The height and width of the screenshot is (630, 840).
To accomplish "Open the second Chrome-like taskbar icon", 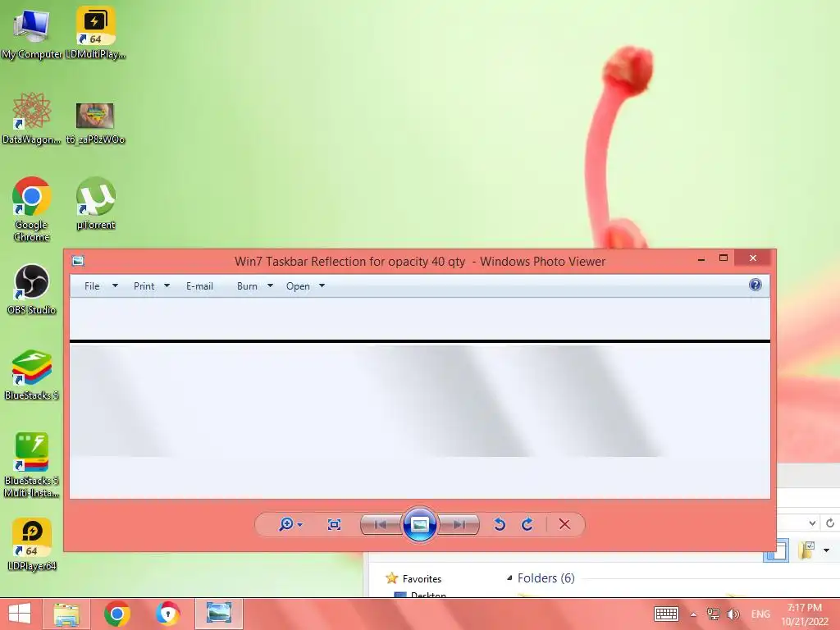I will click(167, 614).
